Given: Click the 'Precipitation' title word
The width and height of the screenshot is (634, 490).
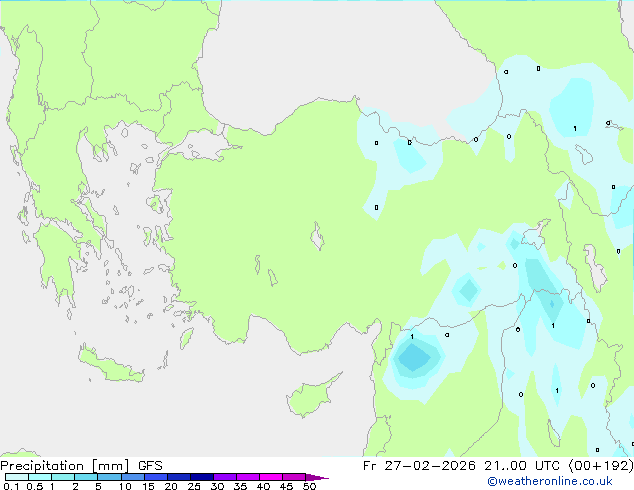Looking at the screenshot, I should point(42,466).
